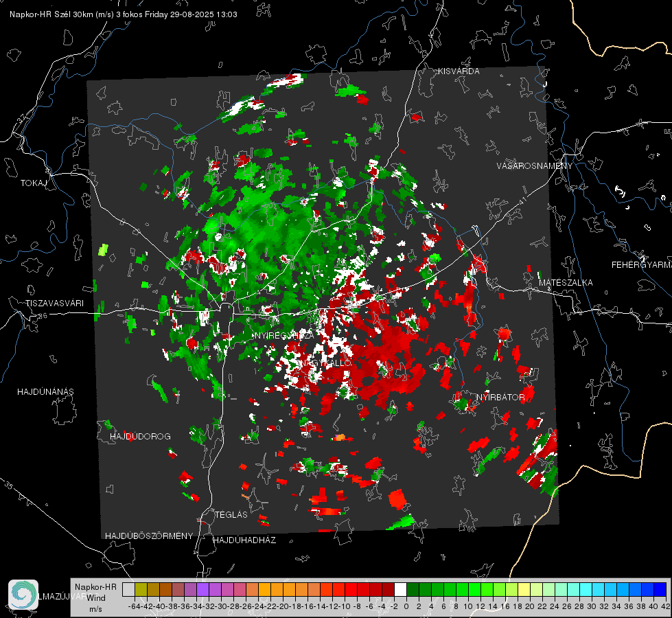Click the Napkor-HR legend title
This screenshot has height=618, width=672.
95,587
